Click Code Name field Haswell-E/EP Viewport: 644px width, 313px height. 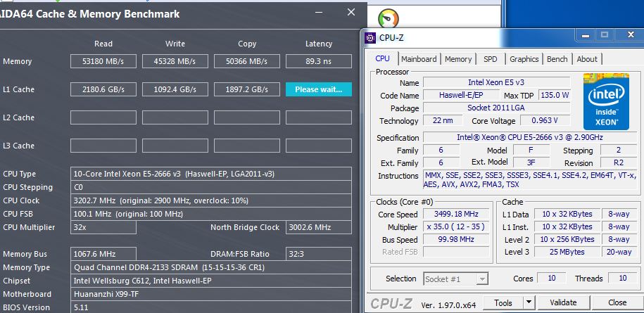461,95
